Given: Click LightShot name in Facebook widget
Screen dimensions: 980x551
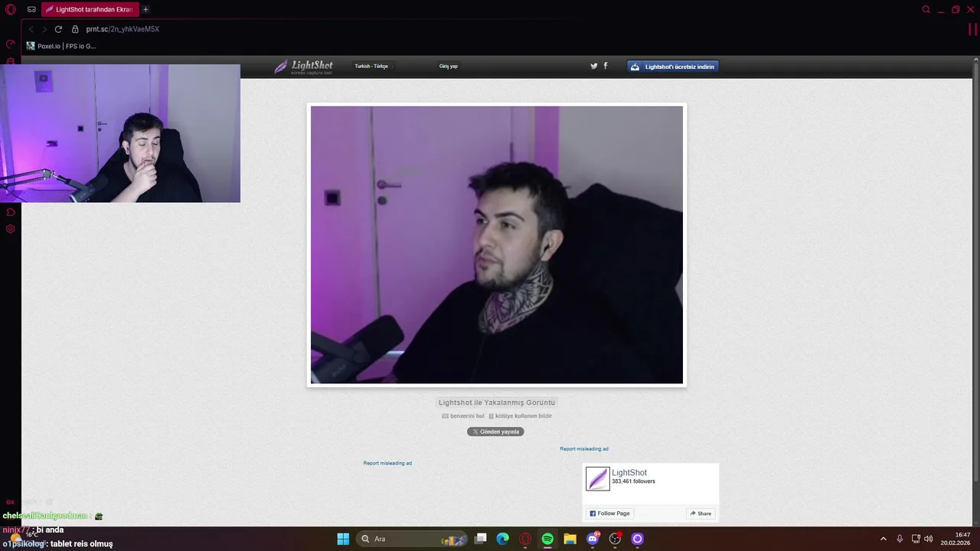Looking at the screenshot, I should pyautogui.click(x=629, y=473).
